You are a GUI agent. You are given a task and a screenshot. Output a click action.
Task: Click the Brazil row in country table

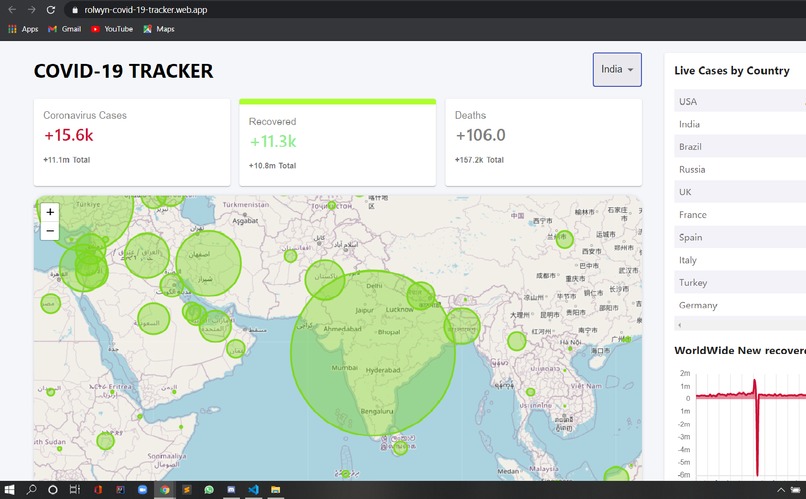click(x=740, y=146)
